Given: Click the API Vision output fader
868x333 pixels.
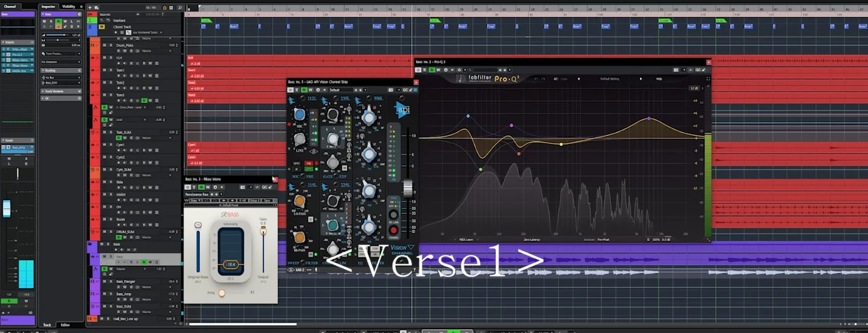Looking at the screenshot, I should coord(408,188).
